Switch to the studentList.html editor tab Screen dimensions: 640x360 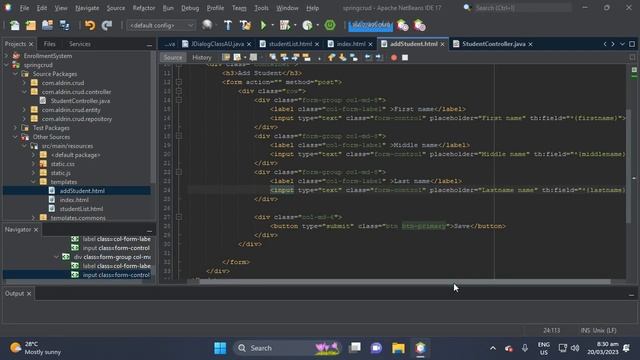coord(290,44)
